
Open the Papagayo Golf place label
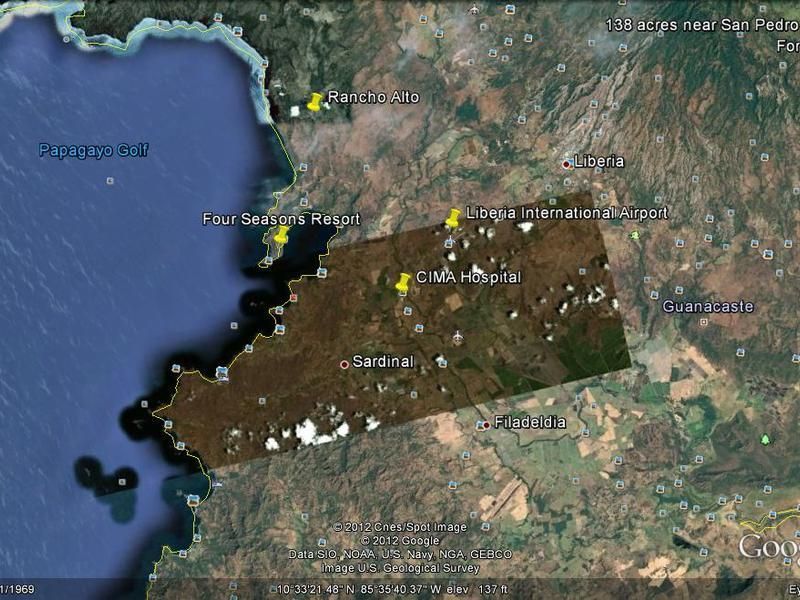click(93, 151)
